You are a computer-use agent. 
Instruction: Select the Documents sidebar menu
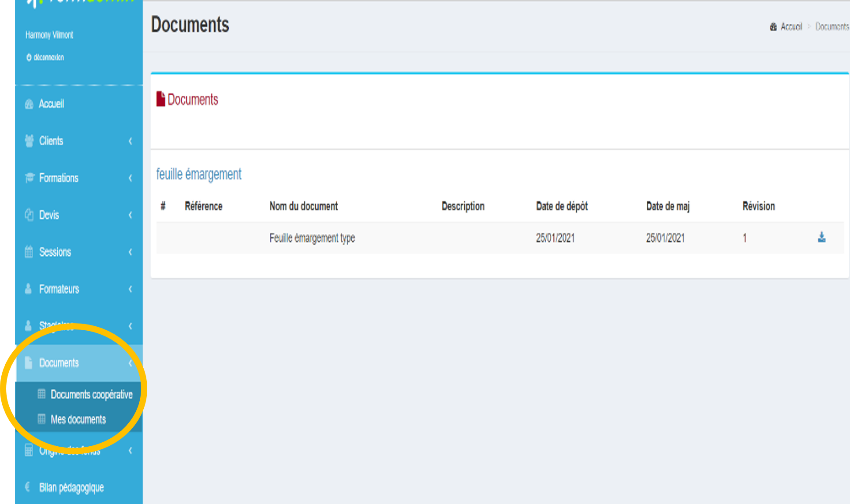pyautogui.click(x=59, y=363)
